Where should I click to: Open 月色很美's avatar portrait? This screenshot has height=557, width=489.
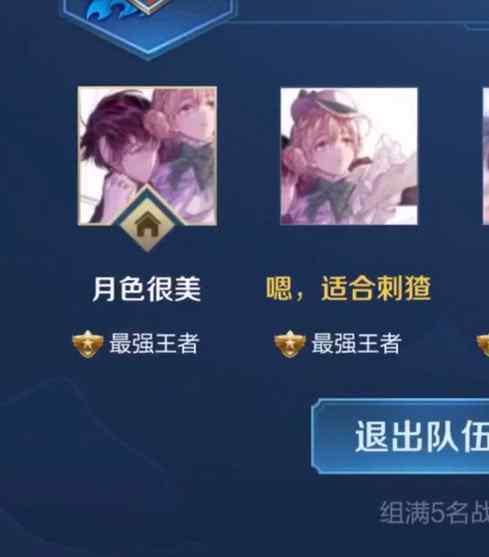[x=147, y=156]
